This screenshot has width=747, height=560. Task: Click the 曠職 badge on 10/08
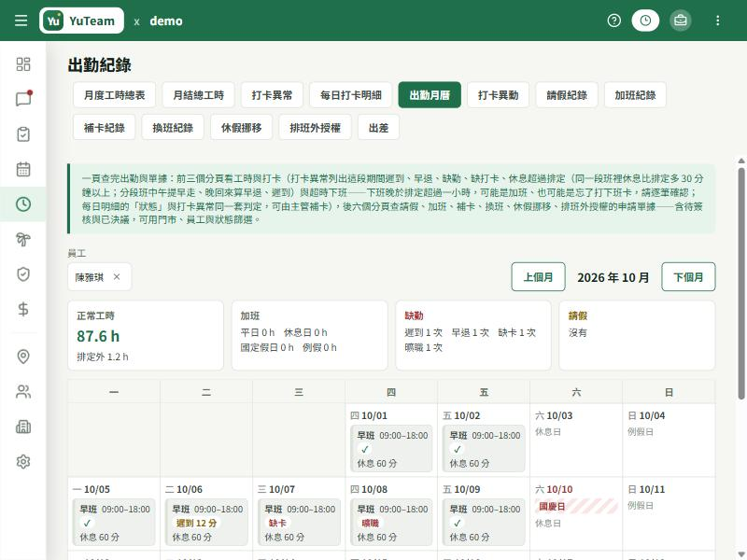coord(370,523)
